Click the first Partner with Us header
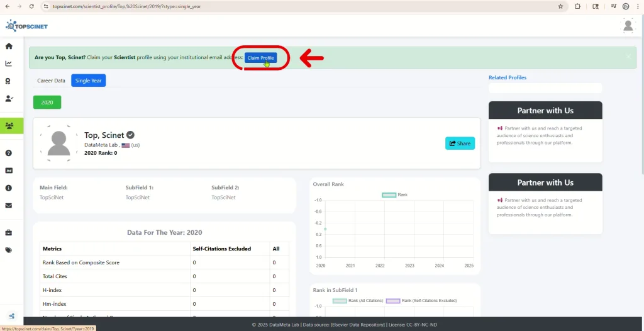This screenshot has width=644, height=331. coord(545,111)
